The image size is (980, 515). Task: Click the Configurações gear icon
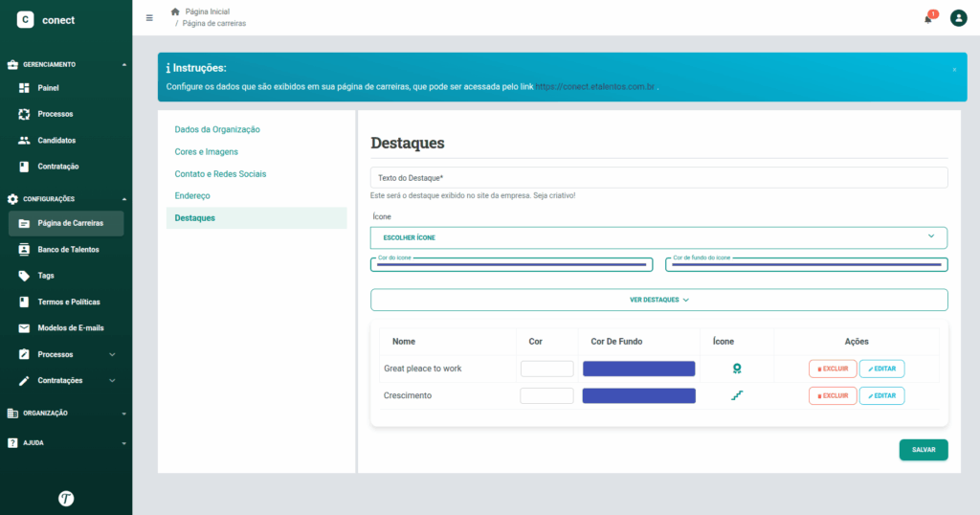(x=12, y=199)
